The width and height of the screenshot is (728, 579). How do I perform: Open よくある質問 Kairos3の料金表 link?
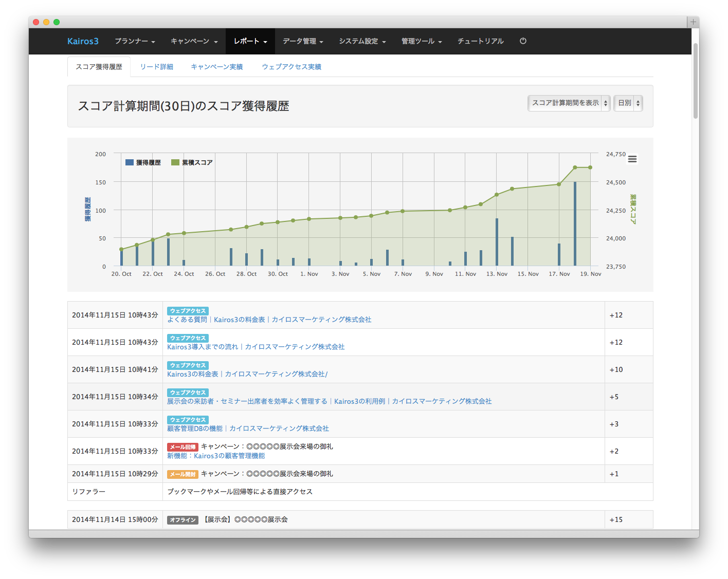(x=269, y=320)
